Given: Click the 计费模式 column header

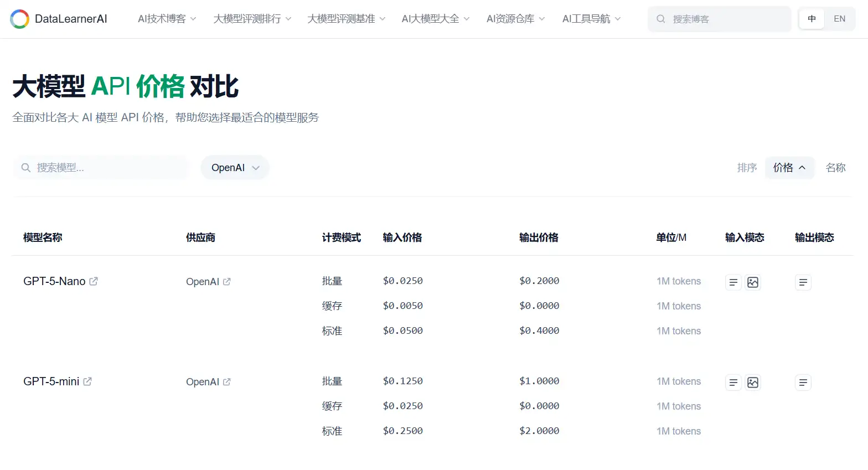Looking at the screenshot, I should (342, 237).
